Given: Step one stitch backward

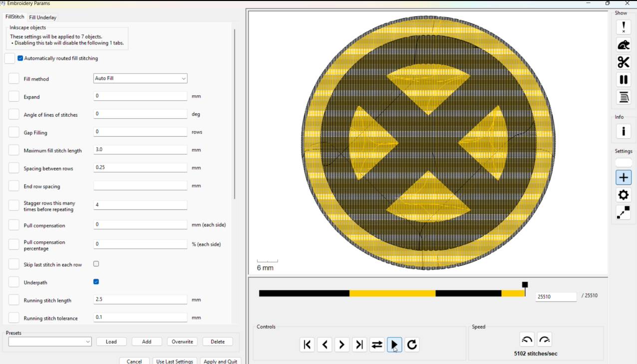Looking at the screenshot, I should pos(324,345).
